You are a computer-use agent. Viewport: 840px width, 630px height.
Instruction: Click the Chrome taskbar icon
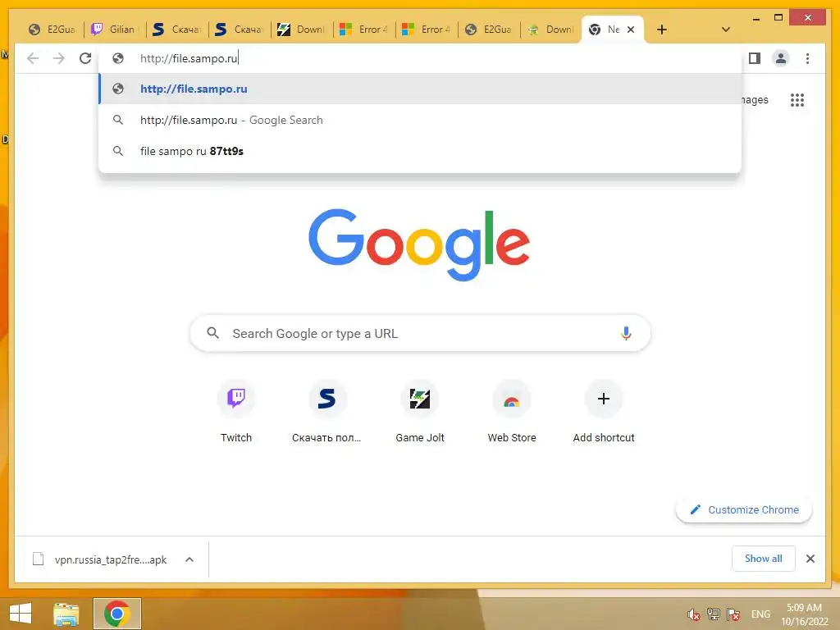coord(117,614)
